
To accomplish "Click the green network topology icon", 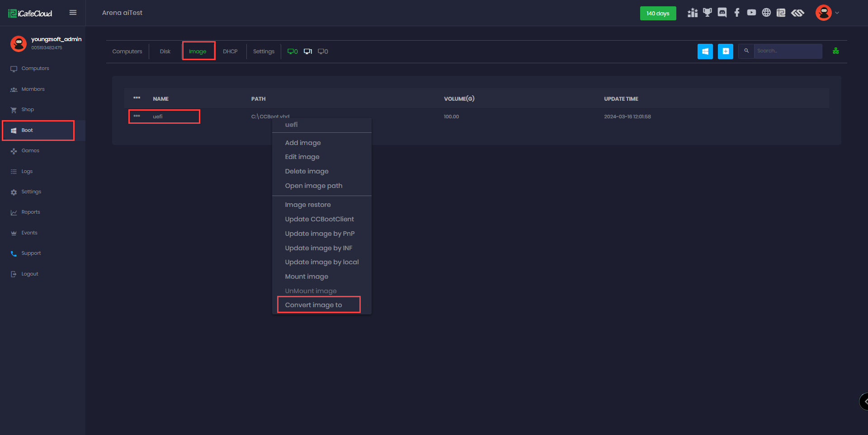I will point(835,51).
